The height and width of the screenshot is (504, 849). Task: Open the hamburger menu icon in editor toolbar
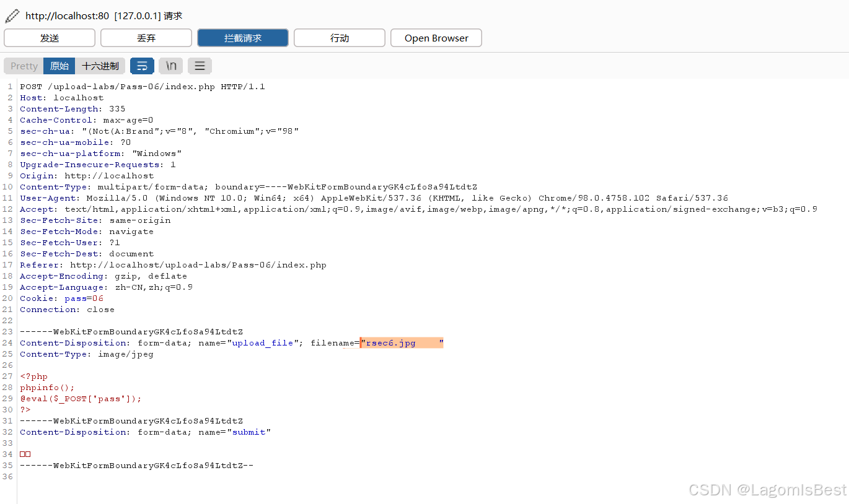point(200,66)
